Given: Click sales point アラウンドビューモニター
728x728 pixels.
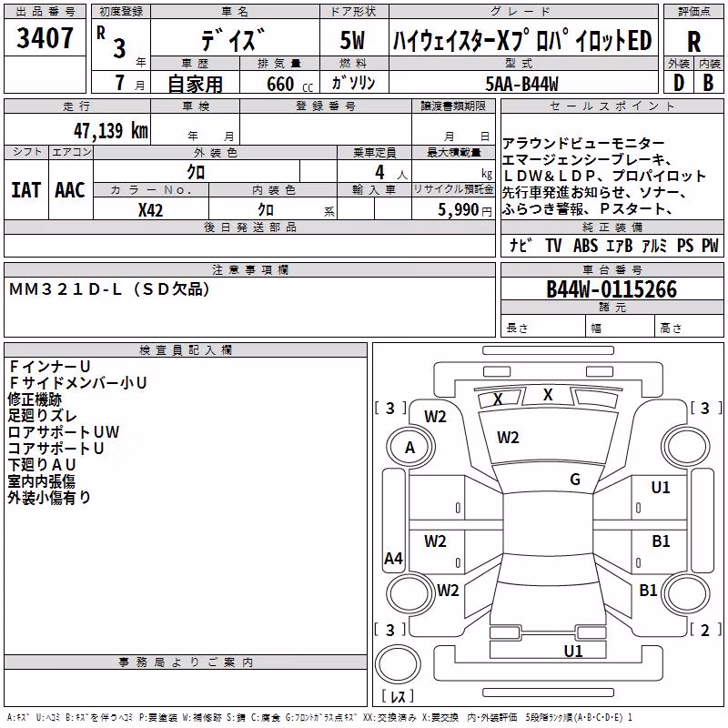Looking at the screenshot, I should [583, 144].
